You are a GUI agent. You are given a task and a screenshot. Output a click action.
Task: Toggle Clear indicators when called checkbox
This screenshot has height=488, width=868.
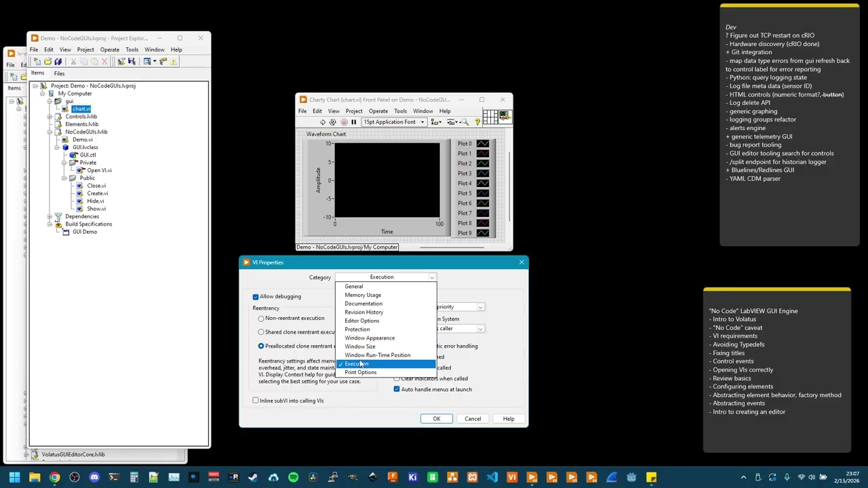pyautogui.click(x=397, y=378)
